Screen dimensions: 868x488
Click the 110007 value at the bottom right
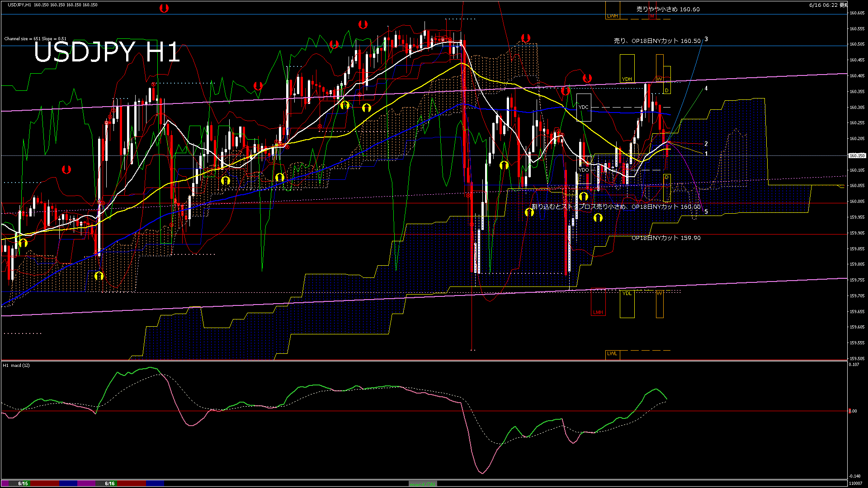[x=855, y=483]
